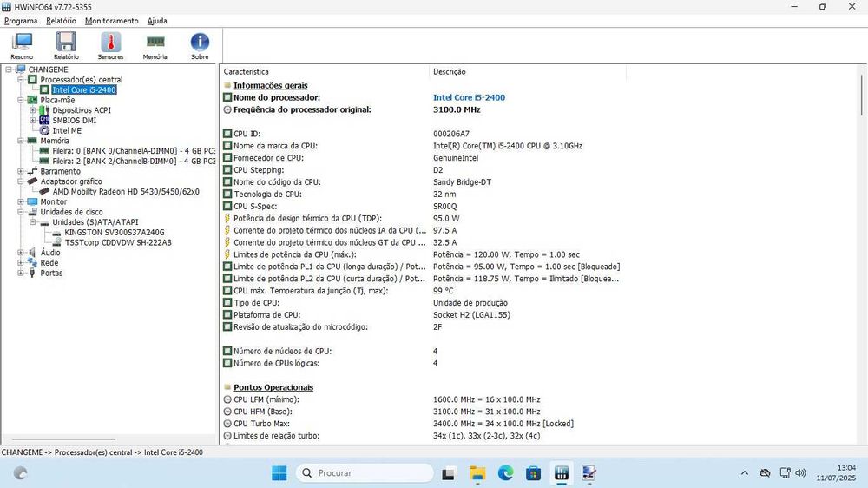Select the Intel ME tree icon
The image size is (868, 488).
tap(44, 131)
